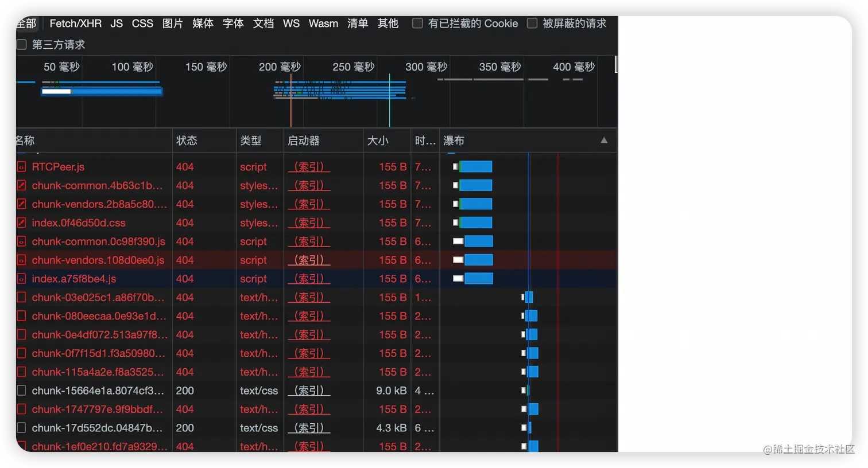
Task: Click file icon of chunk-0e4df072 row
Action: [21, 335]
